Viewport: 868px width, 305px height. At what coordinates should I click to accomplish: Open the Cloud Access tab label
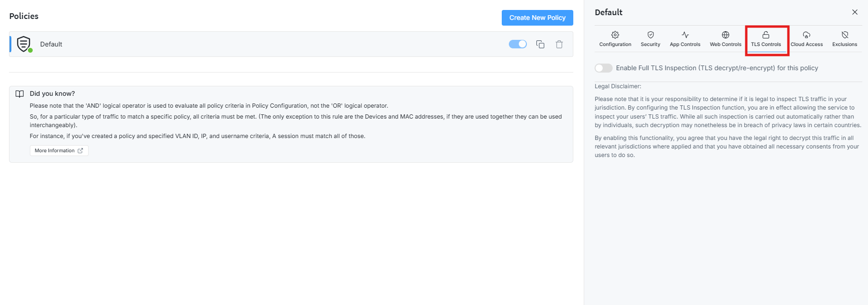coord(806,45)
